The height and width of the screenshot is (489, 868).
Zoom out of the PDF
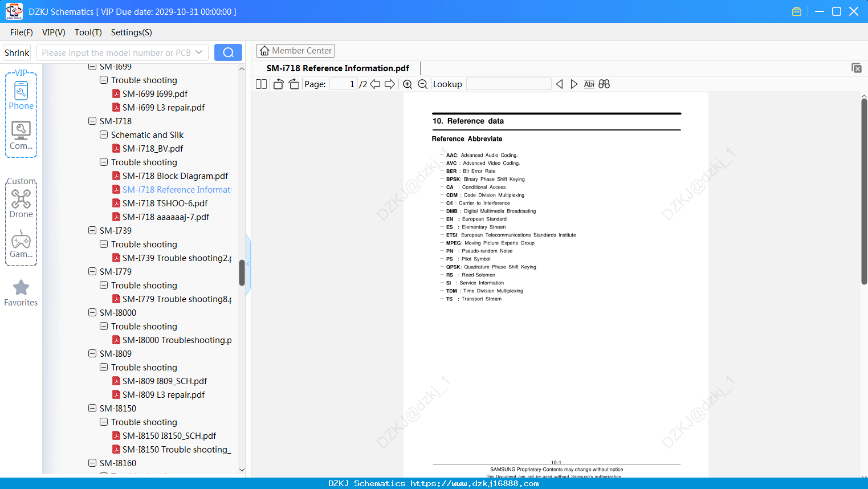[422, 84]
